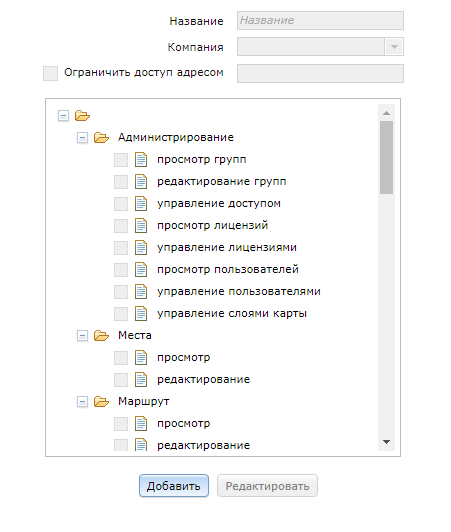The width and height of the screenshot is (451, 532).
Task: Check the управление пользователями checkbox
Action: point(121,292)
